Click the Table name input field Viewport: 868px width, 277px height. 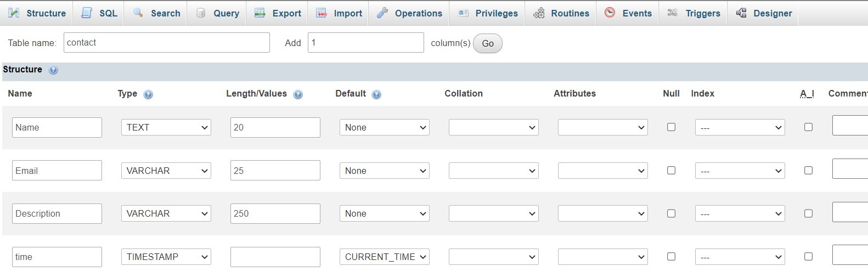166,43
